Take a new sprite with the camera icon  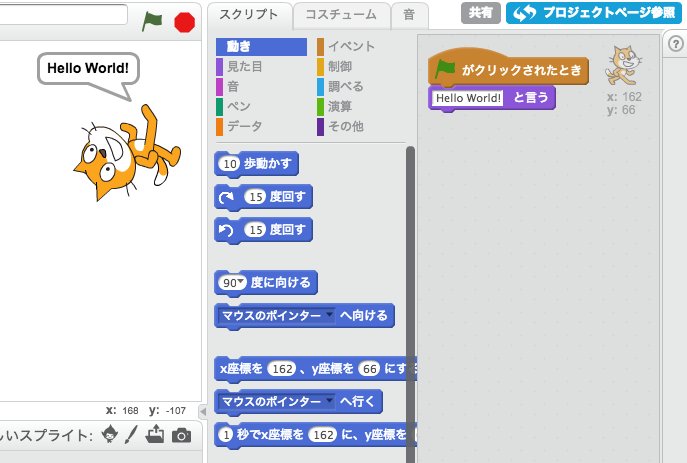click(181, 435)
